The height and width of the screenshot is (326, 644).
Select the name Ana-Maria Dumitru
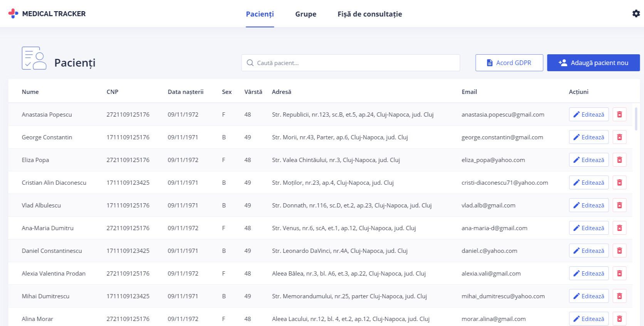coord(47,228)
